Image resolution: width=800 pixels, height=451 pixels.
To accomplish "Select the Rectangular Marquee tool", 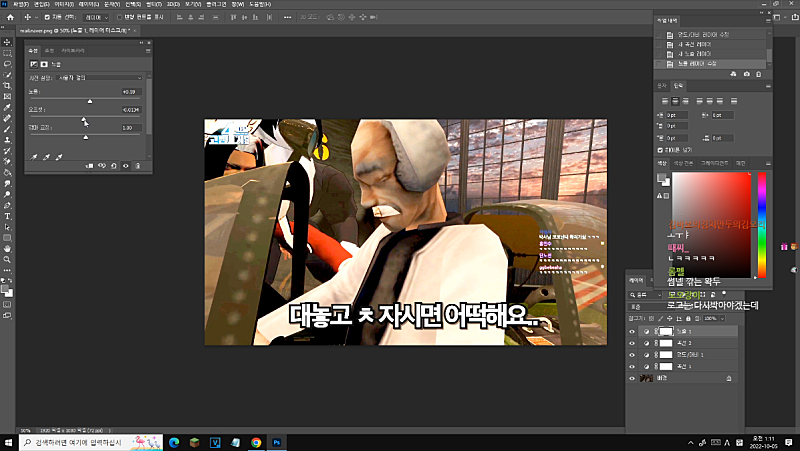I will (7, 52).
